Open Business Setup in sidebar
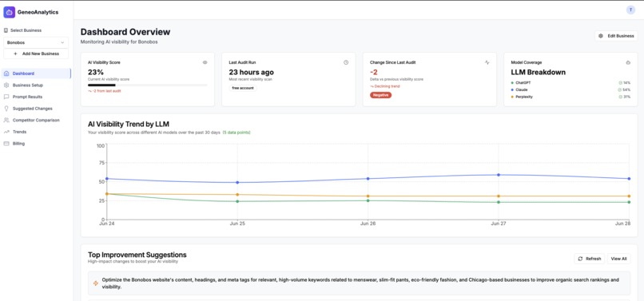The height and width of the screenshot is (301, 644). (x=36, y=85)
